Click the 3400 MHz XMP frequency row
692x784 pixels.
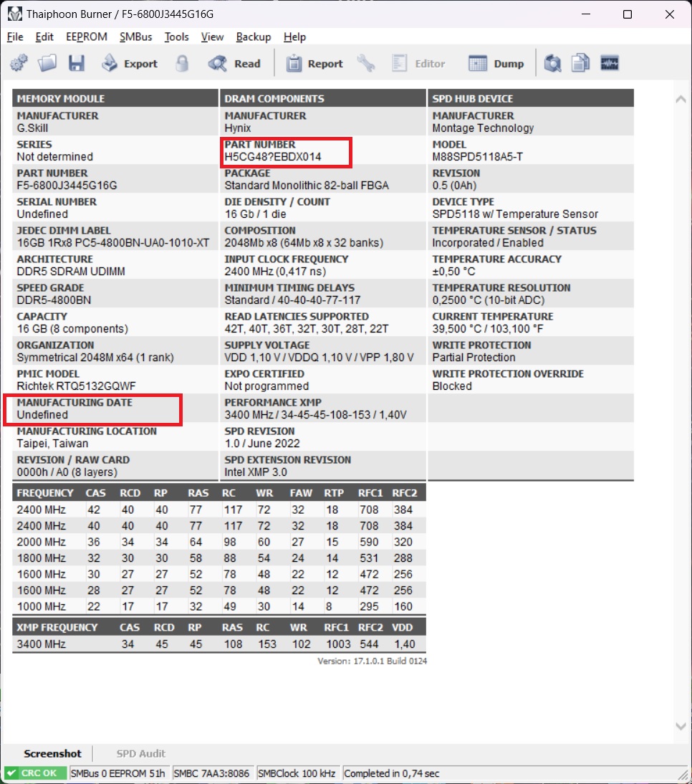point(219,644)
